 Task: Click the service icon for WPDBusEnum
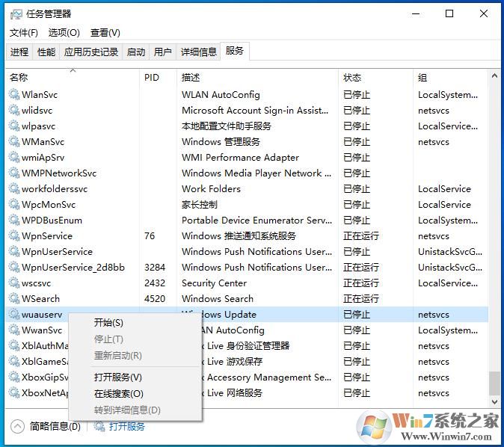[13, 221]
